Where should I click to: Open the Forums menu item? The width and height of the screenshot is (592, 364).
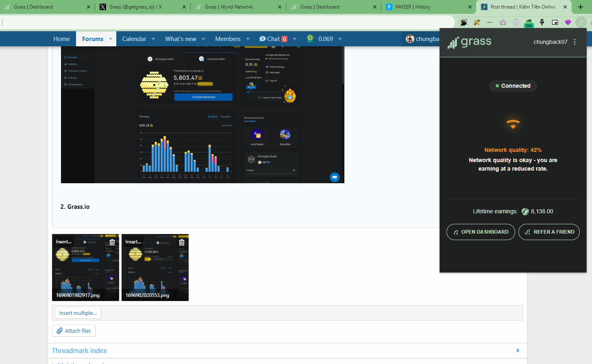click(93, 39)
